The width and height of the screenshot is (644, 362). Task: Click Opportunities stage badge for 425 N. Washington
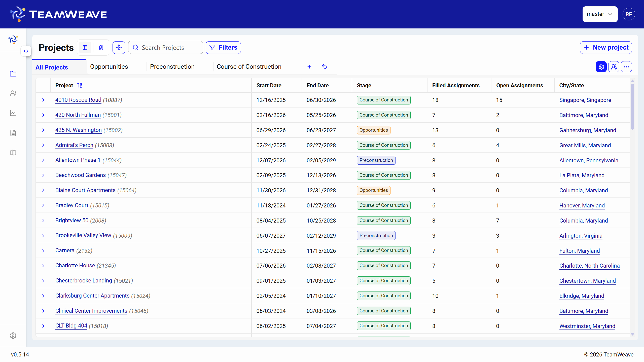[x=374, y=130]
